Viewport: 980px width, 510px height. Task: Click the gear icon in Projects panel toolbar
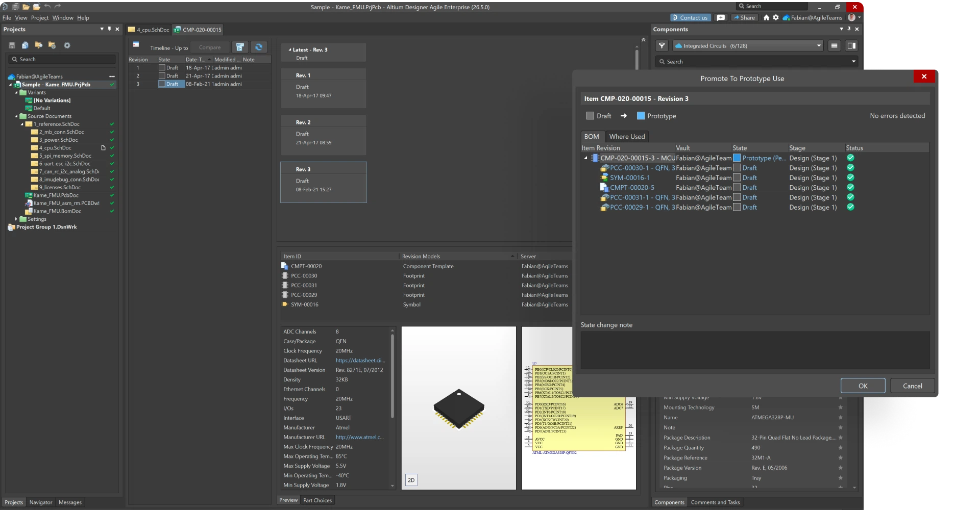click(67, 45)
